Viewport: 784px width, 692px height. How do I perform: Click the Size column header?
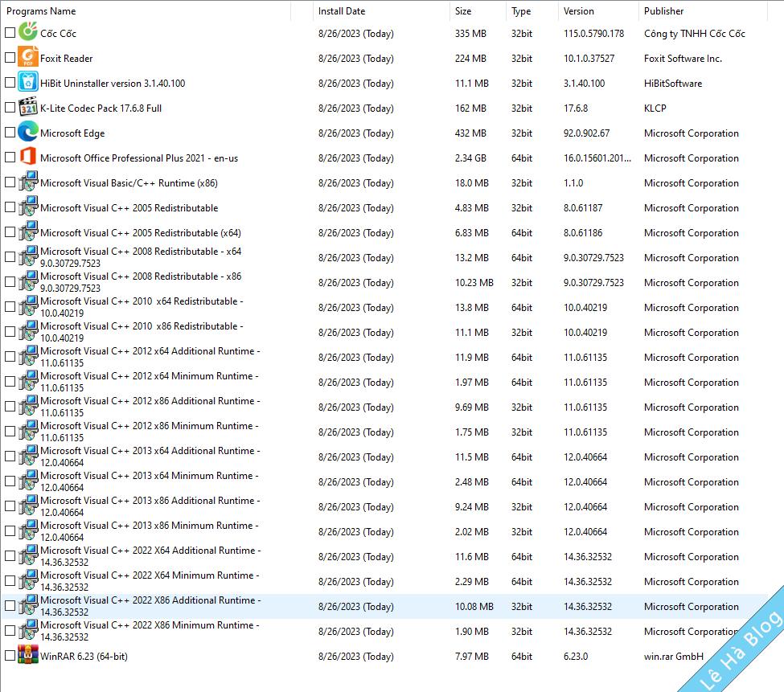[463, 11]
